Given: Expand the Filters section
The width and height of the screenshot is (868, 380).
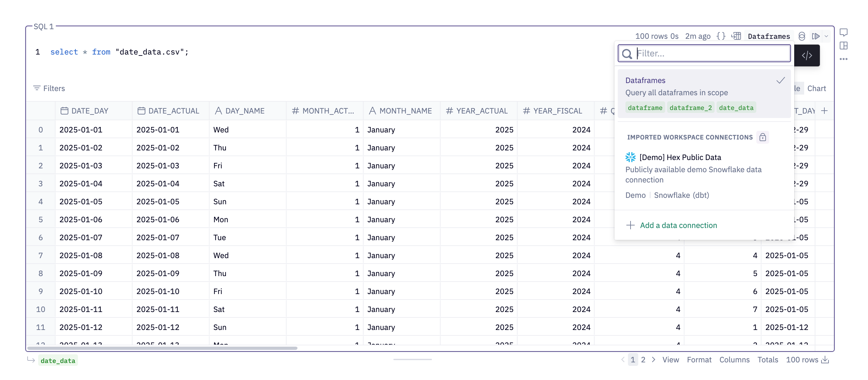Looking at the screenshot, I should [49, 88].
